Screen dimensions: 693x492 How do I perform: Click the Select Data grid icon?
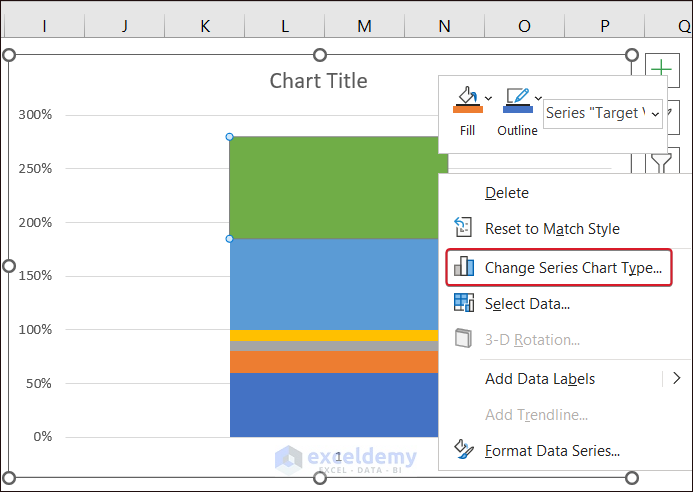[464, 303]
